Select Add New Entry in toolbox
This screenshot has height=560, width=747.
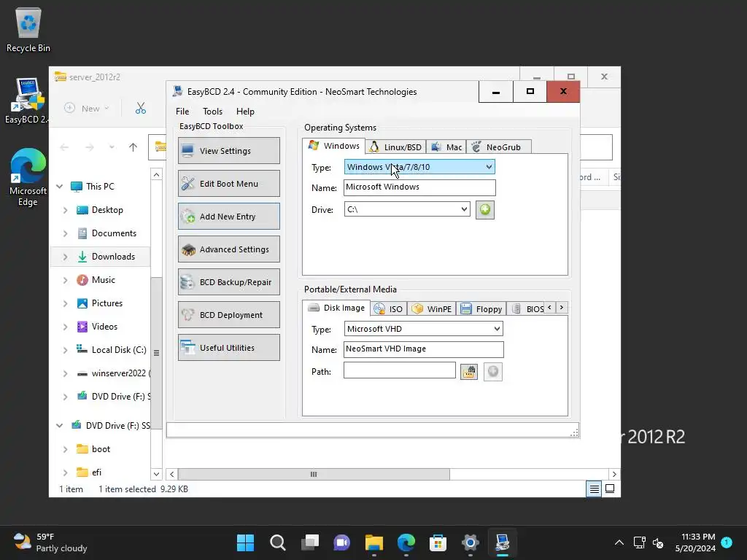228,216
